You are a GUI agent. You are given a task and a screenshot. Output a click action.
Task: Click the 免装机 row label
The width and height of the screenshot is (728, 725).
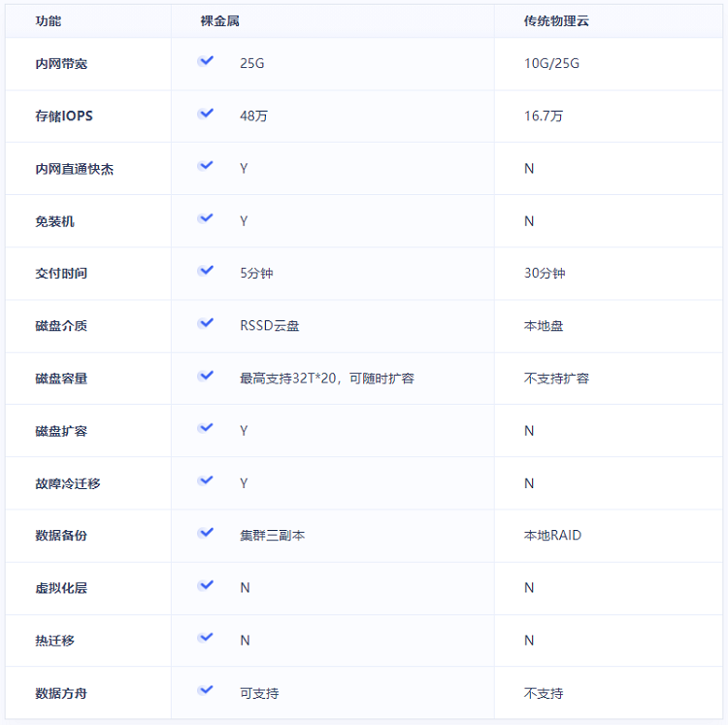pos(54,221)
